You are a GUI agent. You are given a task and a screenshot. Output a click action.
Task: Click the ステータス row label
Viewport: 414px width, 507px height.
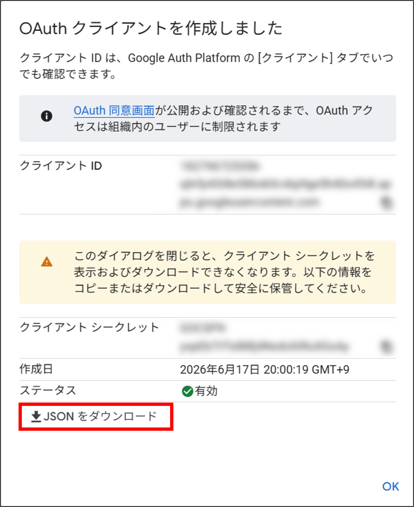(x=48, y=390)
